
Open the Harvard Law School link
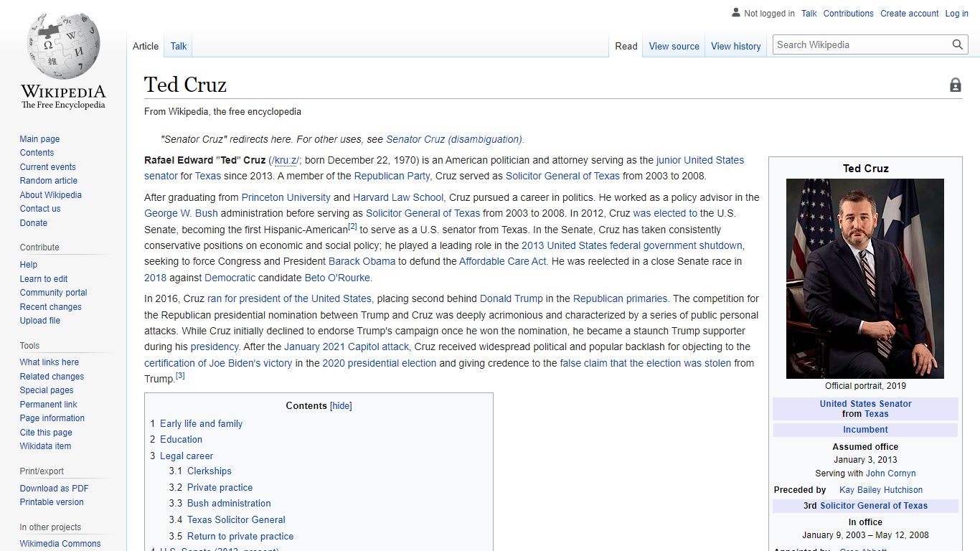(398, 197)
